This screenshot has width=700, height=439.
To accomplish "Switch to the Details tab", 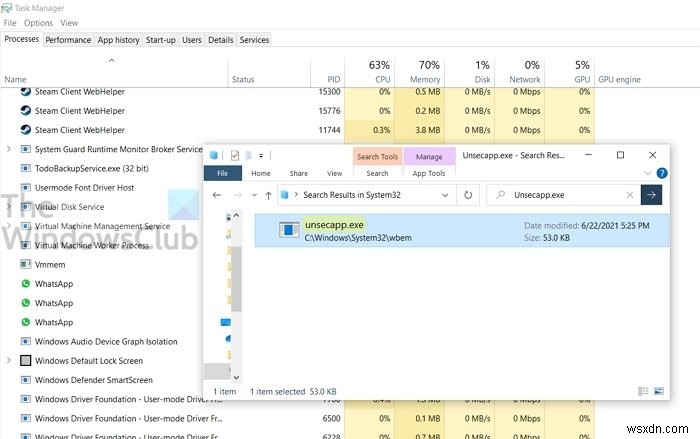I will pos(221,40).
